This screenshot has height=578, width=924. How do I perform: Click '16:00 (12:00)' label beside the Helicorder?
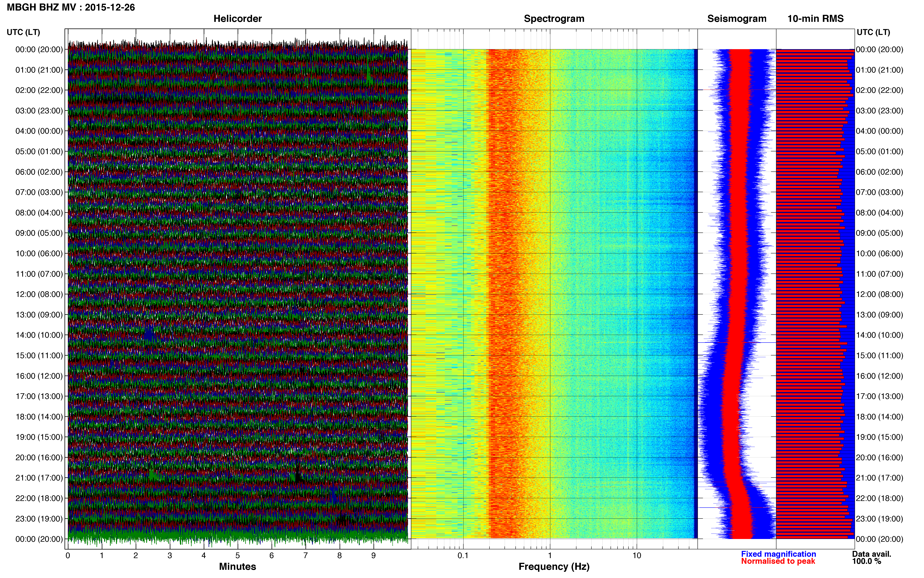(39, 376)
